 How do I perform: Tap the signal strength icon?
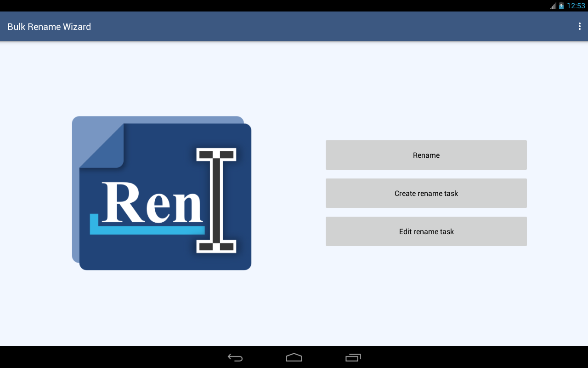tap(553, 6)
